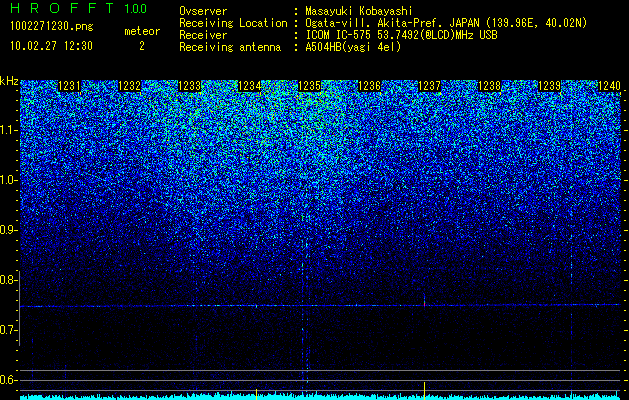Click the 1237 time marker label

coord(430,86)
